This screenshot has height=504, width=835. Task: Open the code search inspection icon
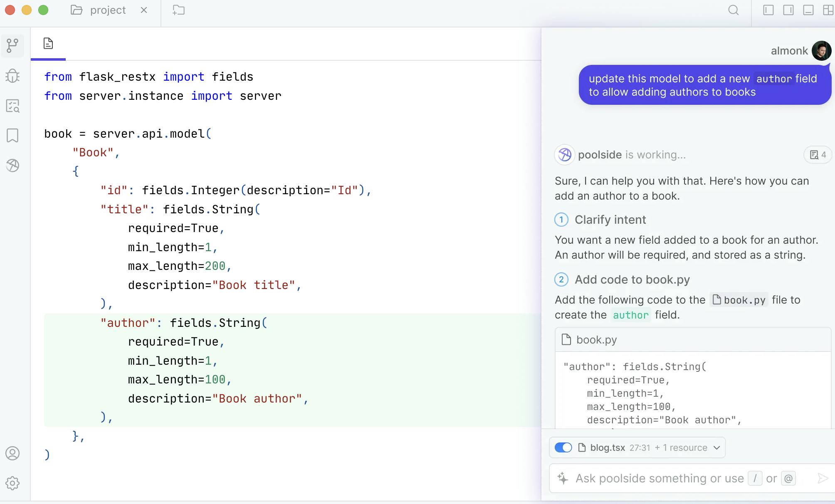tap(13, 106)
